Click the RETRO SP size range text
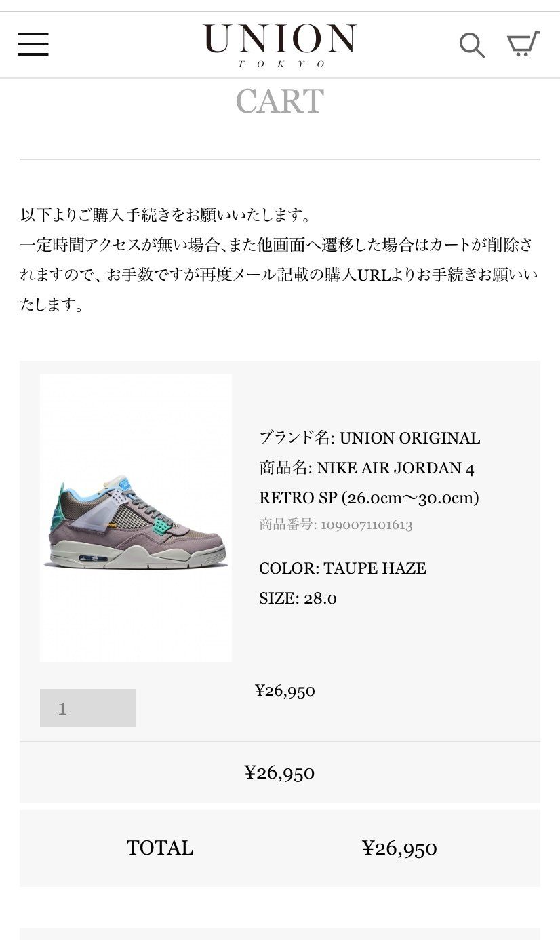The image size is (560, 940). (369, 498)
